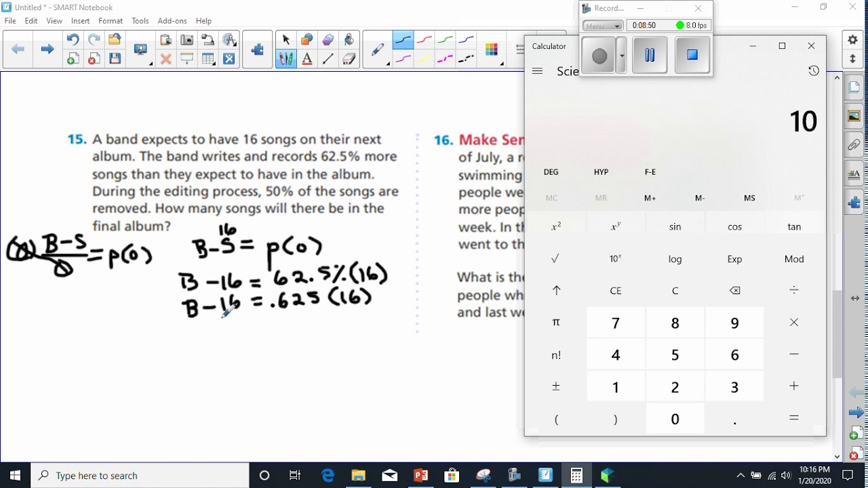Toggle the shift arrow for inverse functions

(556, 291)
